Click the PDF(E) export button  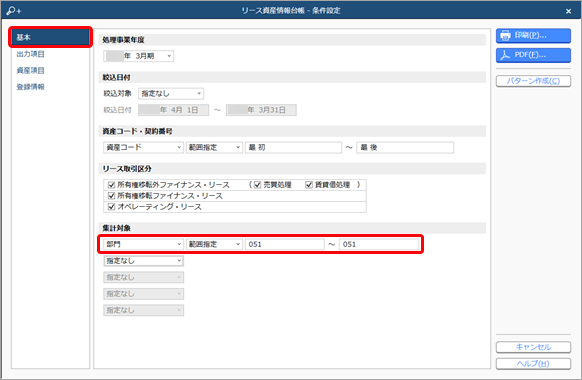click(x=533, y=55)
